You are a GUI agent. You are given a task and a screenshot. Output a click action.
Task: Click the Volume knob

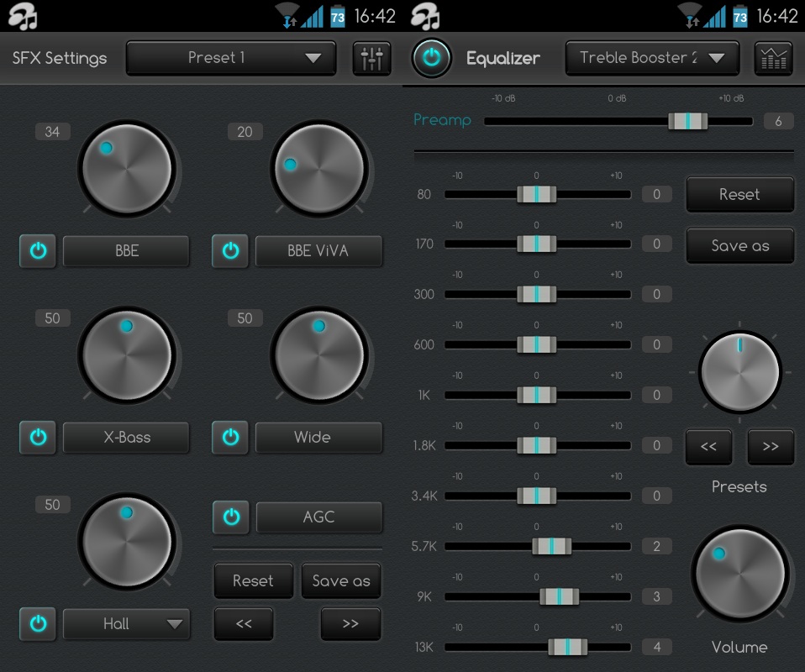[739, 574]
